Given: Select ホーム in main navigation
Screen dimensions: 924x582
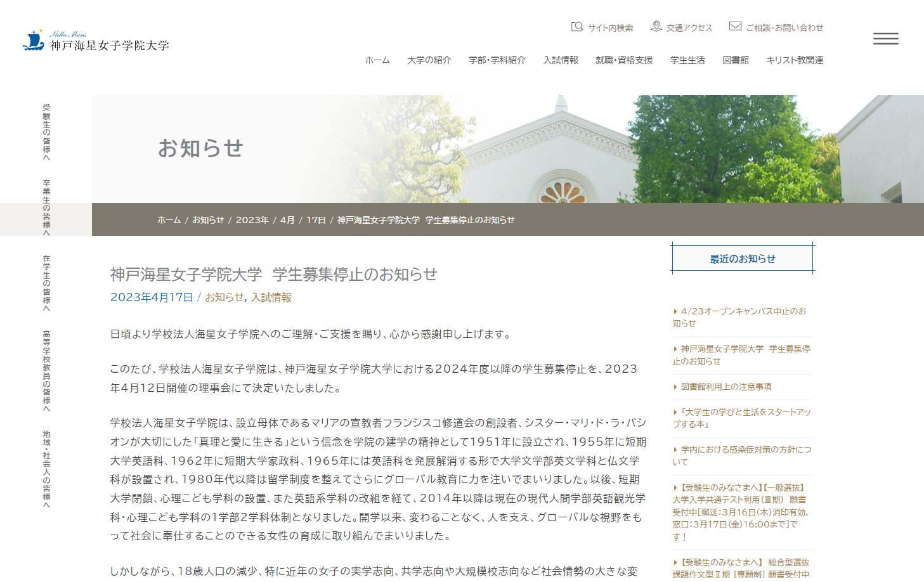Looking at the screenshot, I should (x=377, y=60).
